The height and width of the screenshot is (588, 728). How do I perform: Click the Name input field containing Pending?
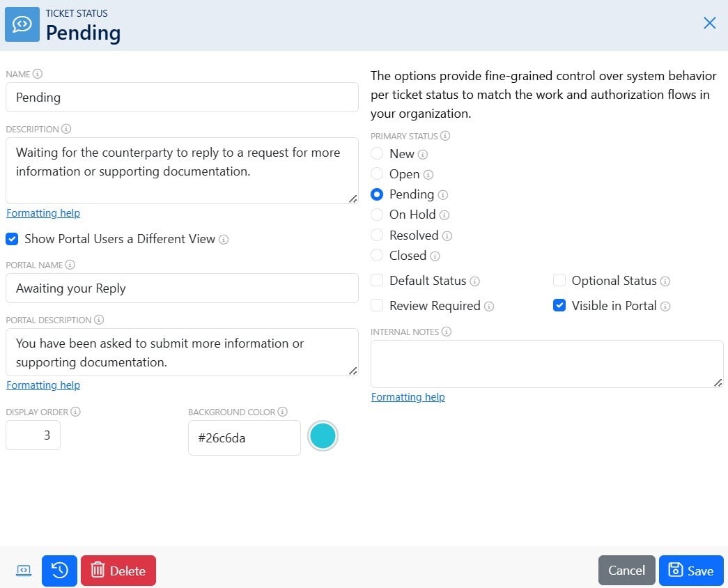tap(182, 97)
